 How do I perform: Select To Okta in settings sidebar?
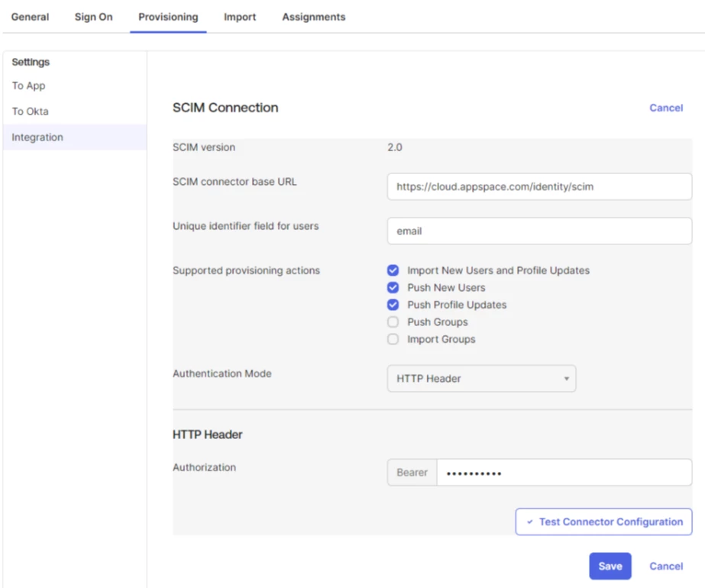pyautogui.click(x=31, y=111)
